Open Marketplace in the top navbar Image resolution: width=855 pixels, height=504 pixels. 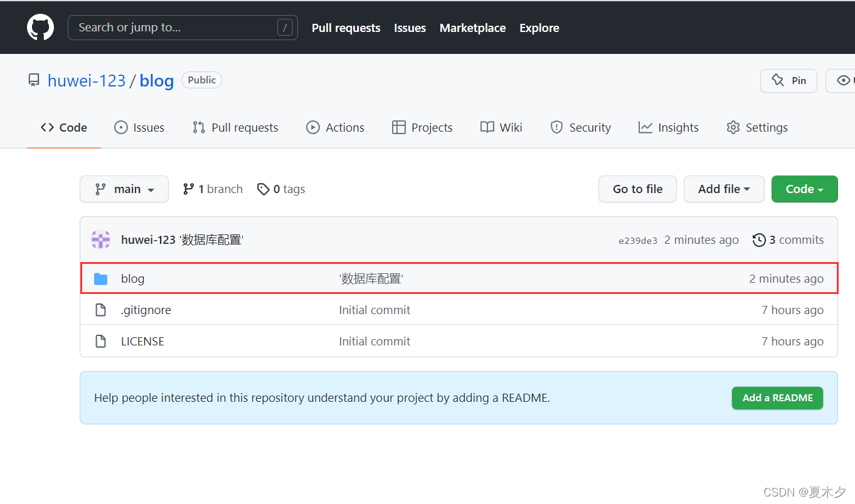tap(472, 28)
